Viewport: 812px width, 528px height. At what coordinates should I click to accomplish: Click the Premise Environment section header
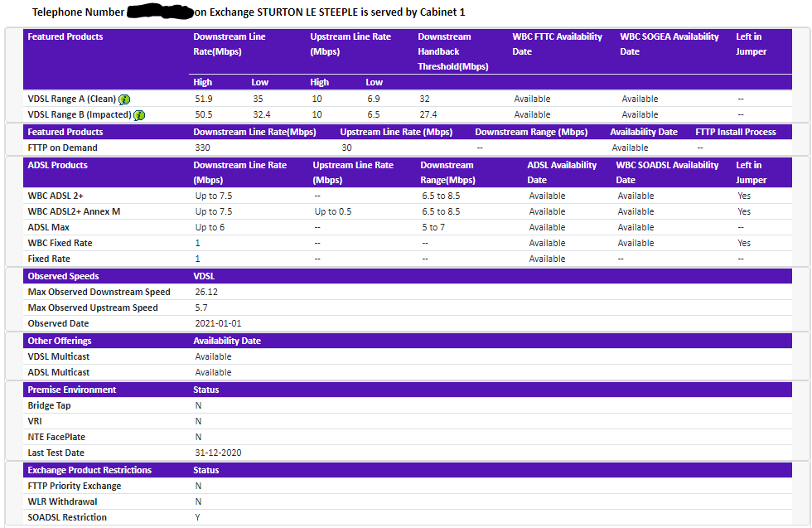click(72, 390)
